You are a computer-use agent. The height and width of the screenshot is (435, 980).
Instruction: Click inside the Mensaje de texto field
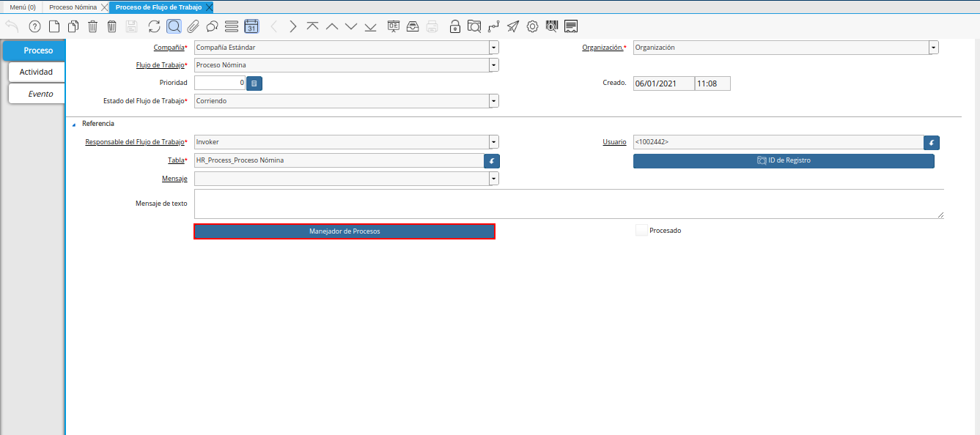point(568,204)
